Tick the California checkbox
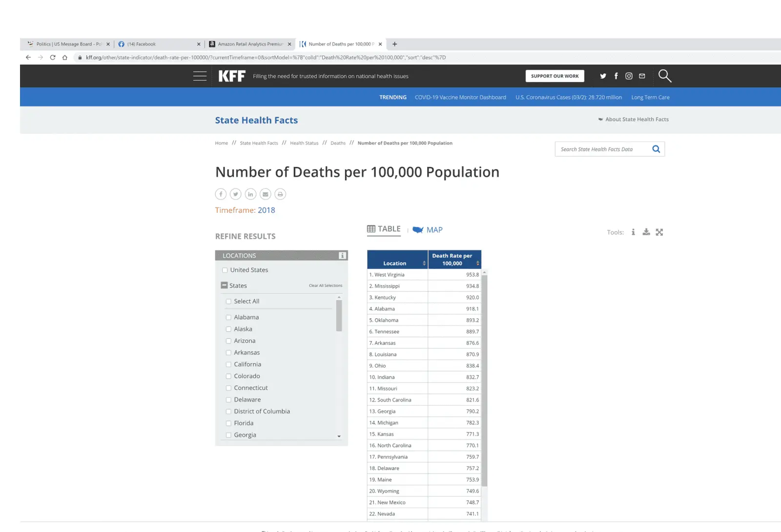 [228, 365]
